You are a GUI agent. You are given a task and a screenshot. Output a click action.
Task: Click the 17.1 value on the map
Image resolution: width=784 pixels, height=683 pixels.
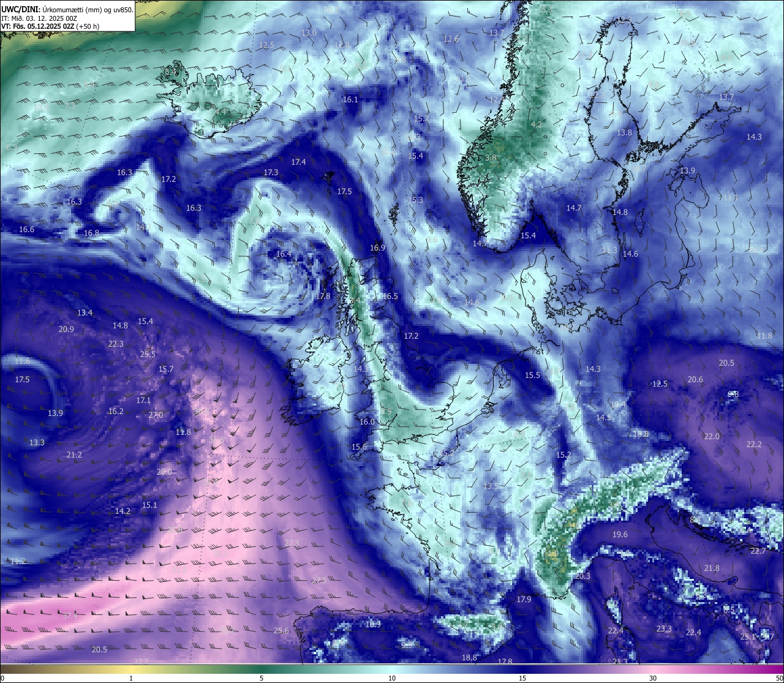click(143, 400)
